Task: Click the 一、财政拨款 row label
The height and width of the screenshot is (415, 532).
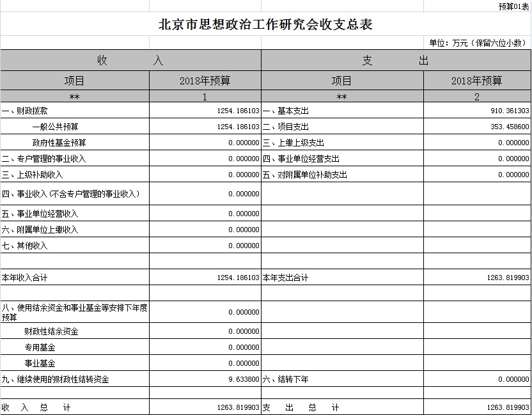Action: tap(24, 111)
